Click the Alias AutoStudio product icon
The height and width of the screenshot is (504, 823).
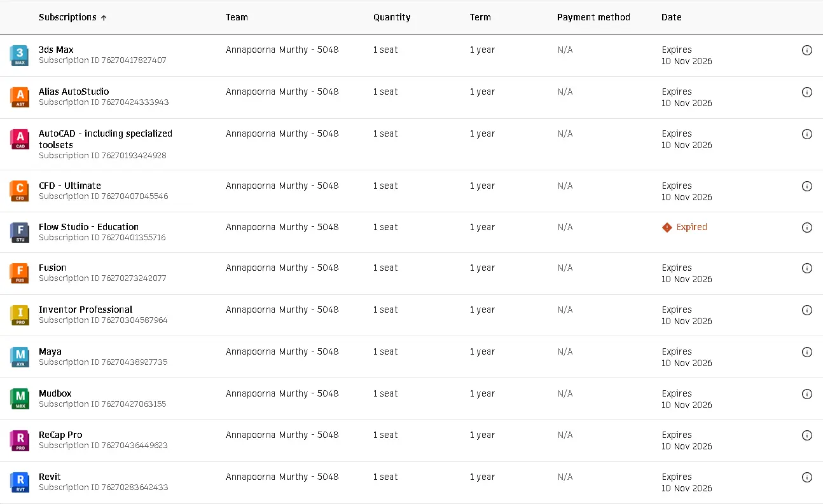[20, 97]
